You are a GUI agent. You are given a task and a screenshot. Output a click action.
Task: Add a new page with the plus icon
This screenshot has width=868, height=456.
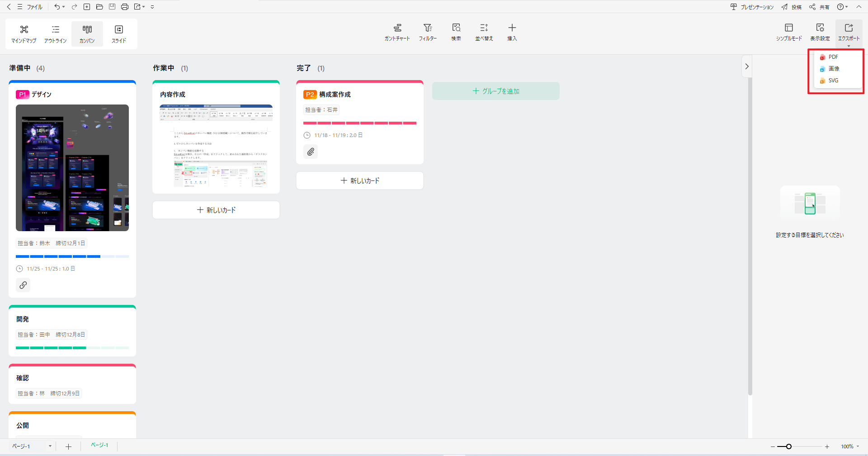click(x=68, y=446)
